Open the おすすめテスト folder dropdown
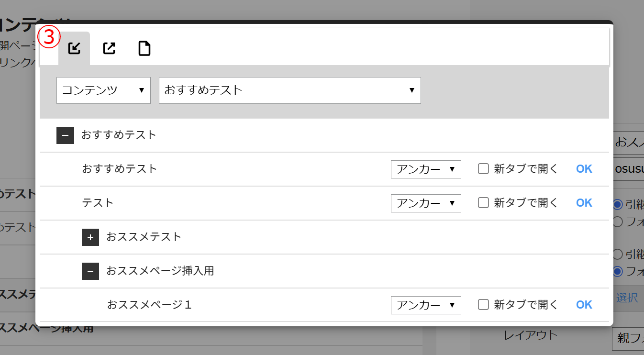This screenshot has height=355, width=644. [x=290, y=90]
